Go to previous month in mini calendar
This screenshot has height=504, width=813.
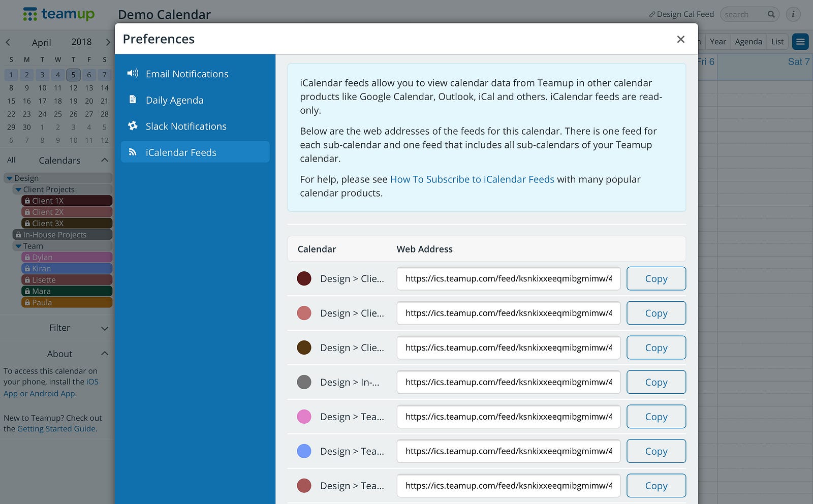[x=8, y=42]
